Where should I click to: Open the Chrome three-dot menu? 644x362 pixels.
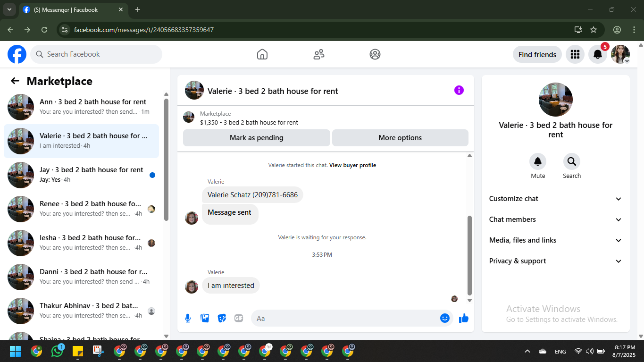[x=634, y=30]
